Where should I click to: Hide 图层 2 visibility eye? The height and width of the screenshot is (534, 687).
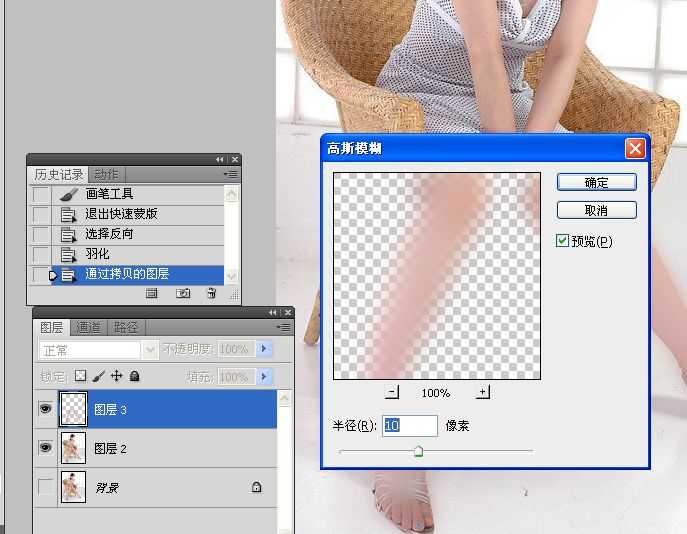[46, 447]
